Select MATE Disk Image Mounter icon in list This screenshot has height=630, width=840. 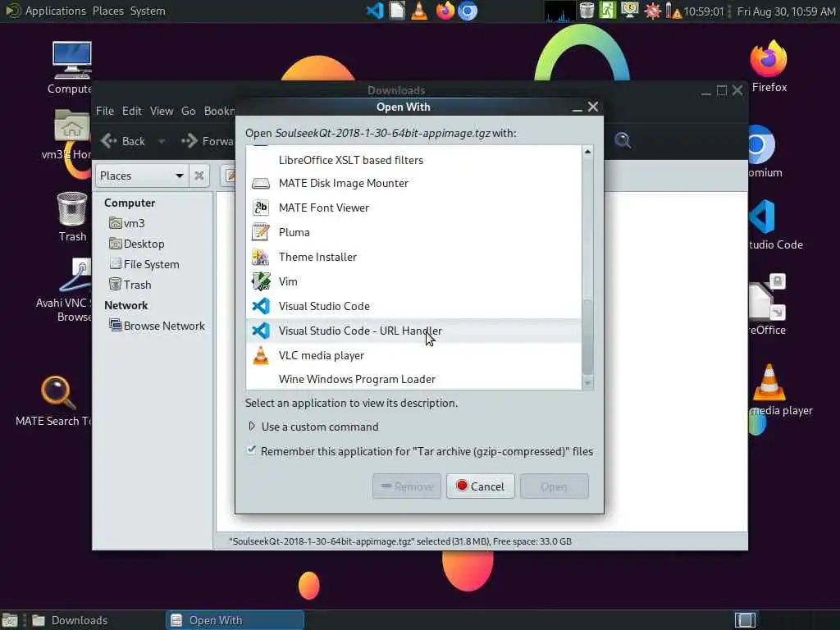[261, 183]
